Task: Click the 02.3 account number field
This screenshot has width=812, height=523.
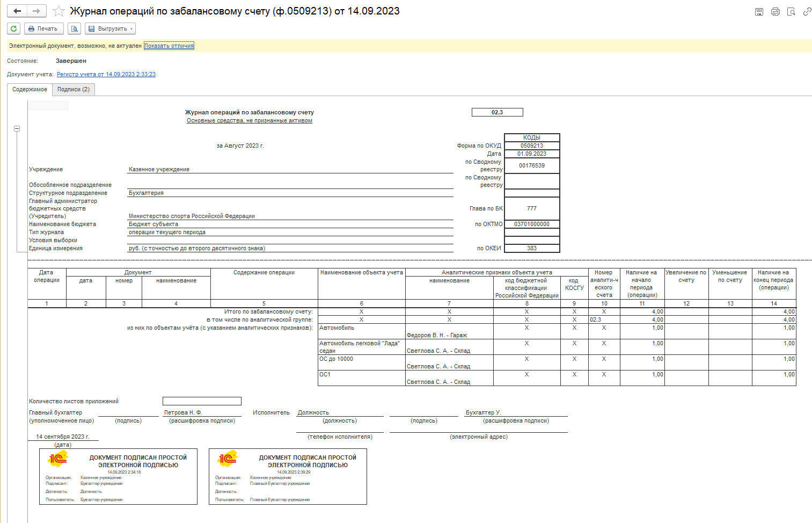Action: [x=497, y=112]
